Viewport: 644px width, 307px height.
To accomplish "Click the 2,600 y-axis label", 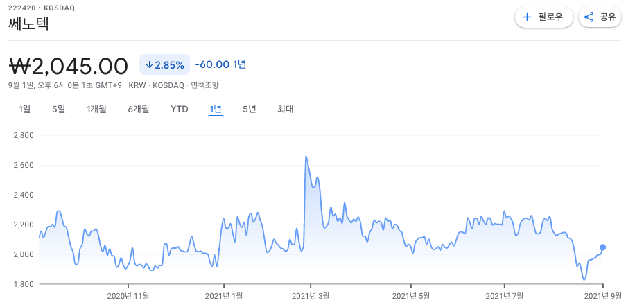I will click(x=24, y=165).
